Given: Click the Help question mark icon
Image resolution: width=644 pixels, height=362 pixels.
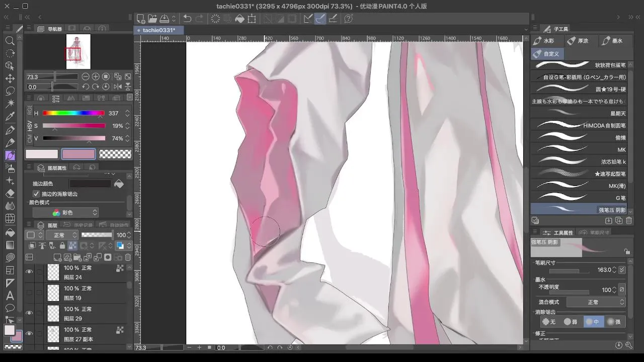Looking at the screenshot, I should point(349,19).
